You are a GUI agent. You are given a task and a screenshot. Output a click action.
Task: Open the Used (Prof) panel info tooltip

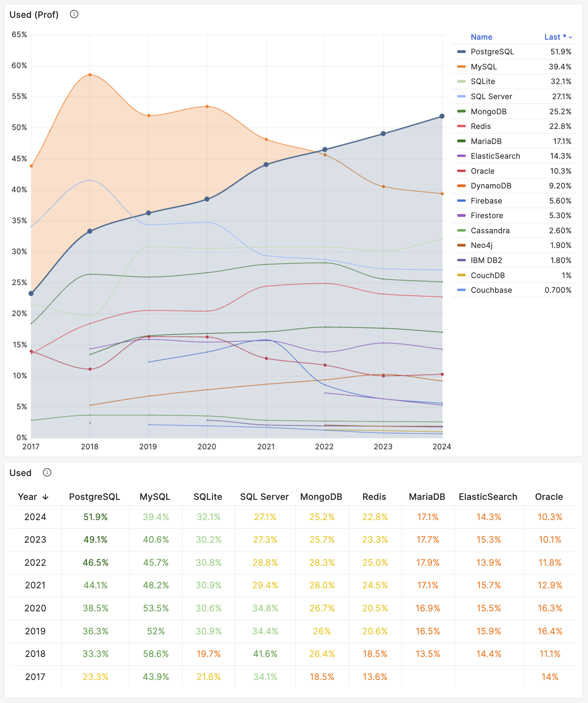[x=74, y=14]
